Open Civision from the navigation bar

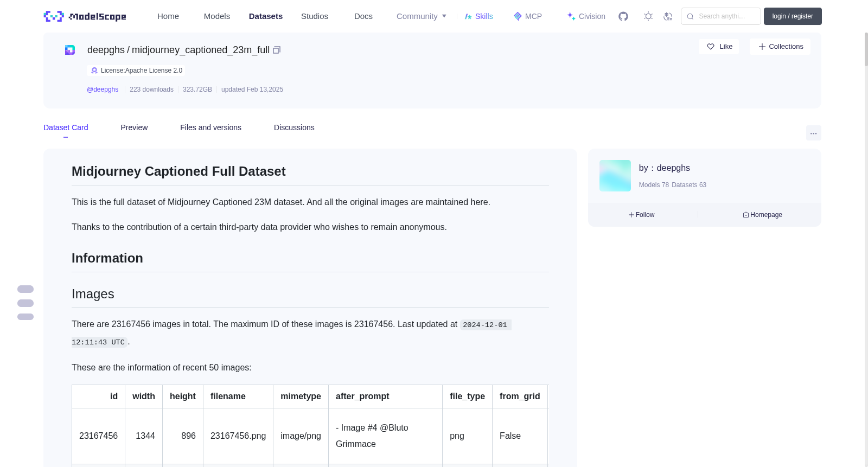point(586,16)
